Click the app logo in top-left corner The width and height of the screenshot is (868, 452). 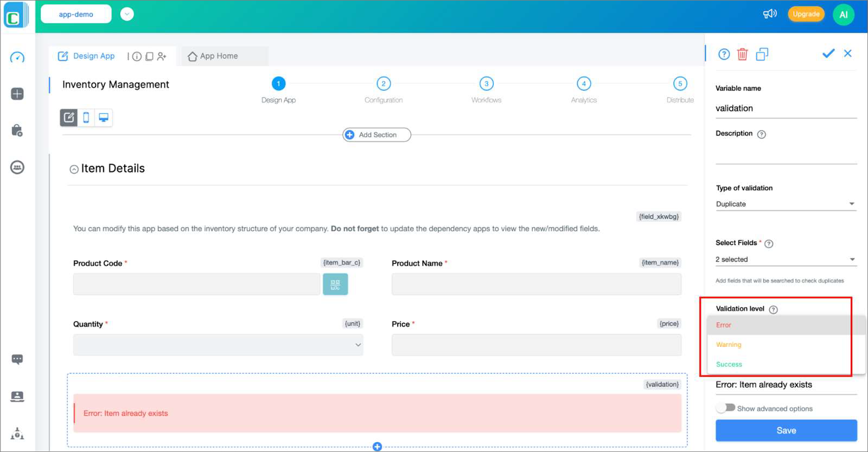click(16, 15)
